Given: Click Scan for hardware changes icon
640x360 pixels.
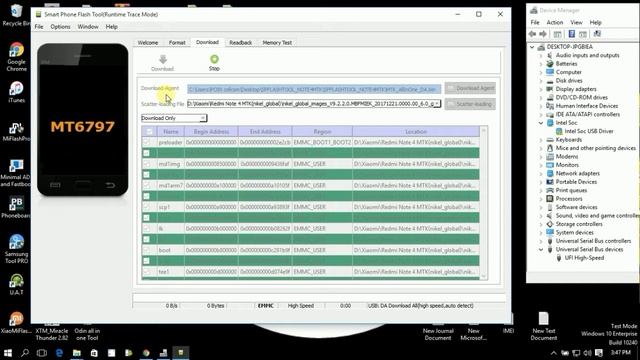Looking at the screenshot, I should (x=597, y=34).
